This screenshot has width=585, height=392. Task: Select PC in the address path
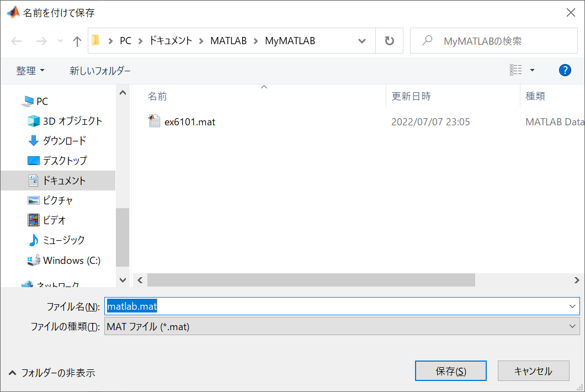pyautogui.click(x=125, y=41)
